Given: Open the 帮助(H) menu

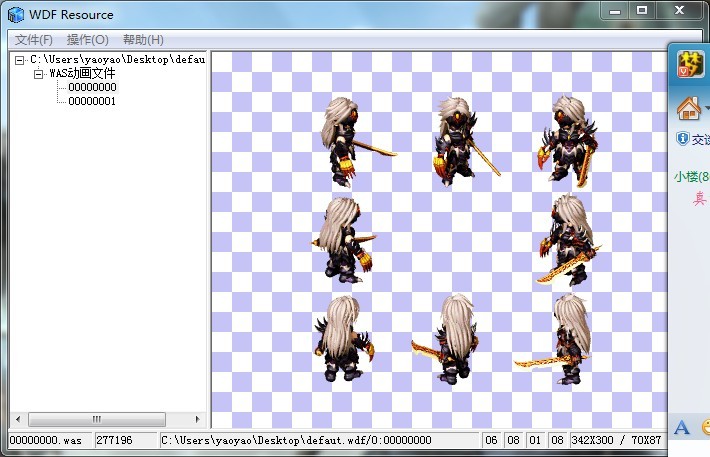Looking at the screenshot, I should click(x=142, y=40).
